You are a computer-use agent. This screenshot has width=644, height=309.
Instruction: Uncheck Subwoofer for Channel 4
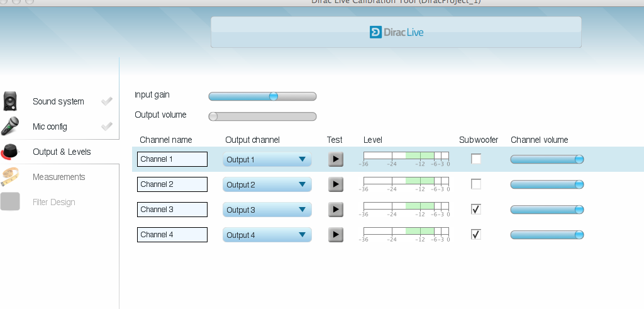pyautogui.click(x=475, y=234)
